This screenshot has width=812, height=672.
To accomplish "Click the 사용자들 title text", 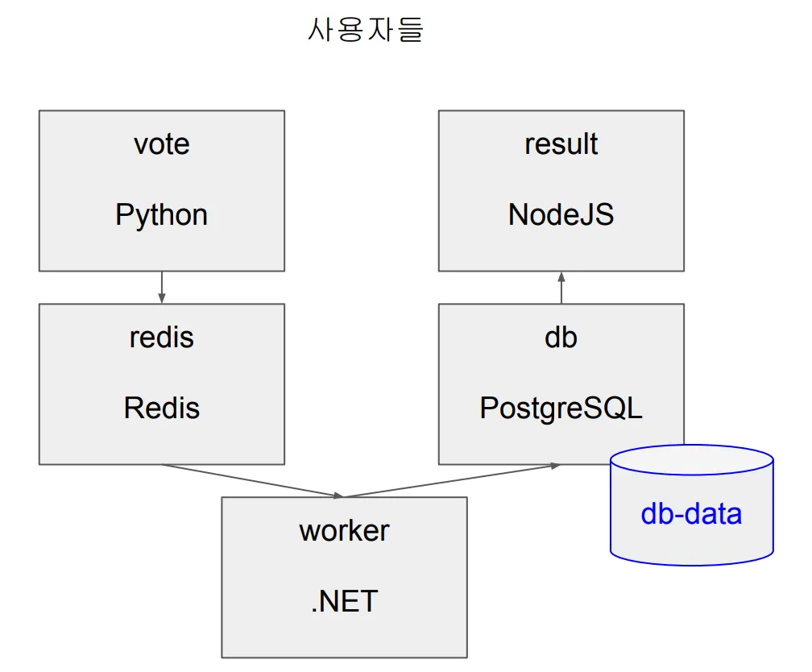I will [x=366, y=30].
